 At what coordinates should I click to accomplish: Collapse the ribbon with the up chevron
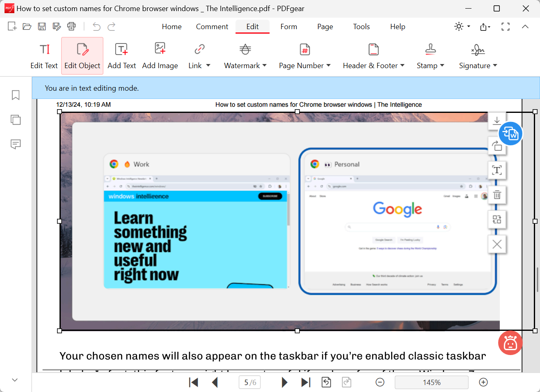coord(525,27)
